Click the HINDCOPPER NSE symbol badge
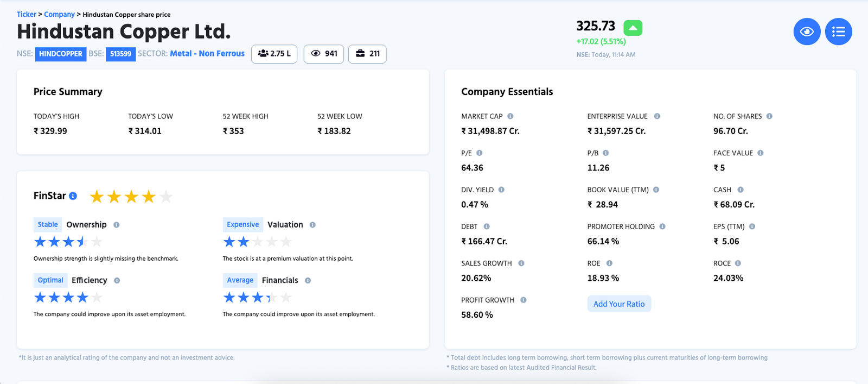This screenshot has width=868, height=384. [61, 54]
